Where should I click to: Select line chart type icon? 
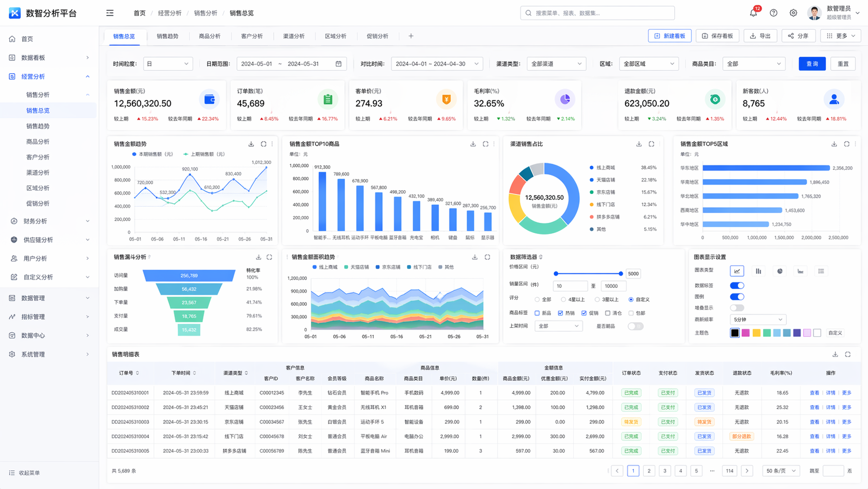[737, 271]
